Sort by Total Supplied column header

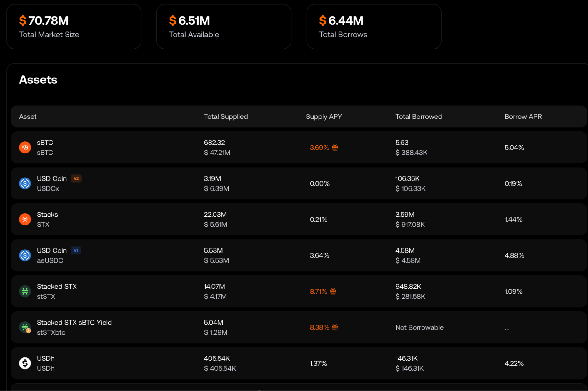point(226,117)
